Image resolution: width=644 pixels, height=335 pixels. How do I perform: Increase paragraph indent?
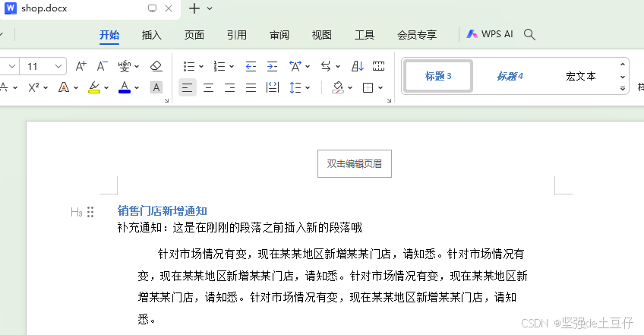(272, 66)
